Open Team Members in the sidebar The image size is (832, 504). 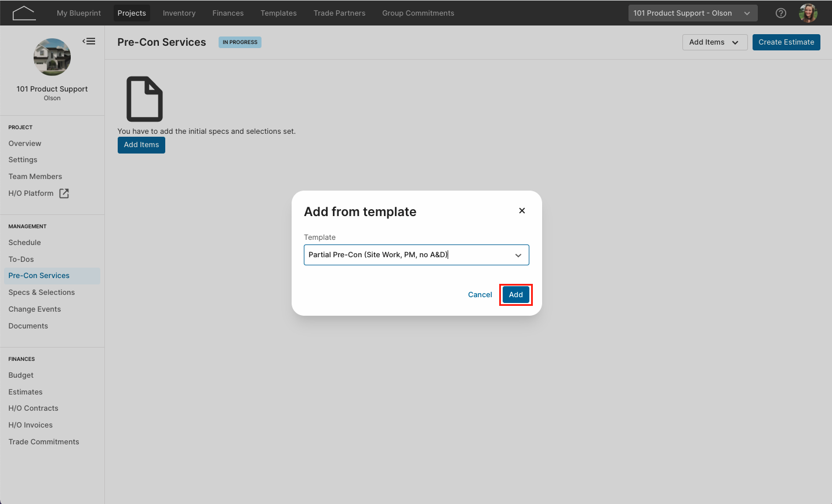pyautogui.click(x=35, y=177)
